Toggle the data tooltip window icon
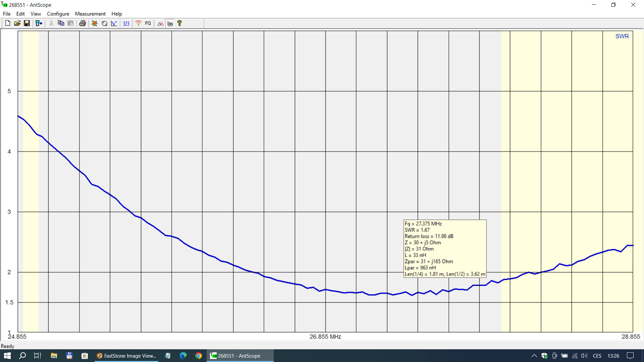 pyautogui.click(x=170, y=23)
